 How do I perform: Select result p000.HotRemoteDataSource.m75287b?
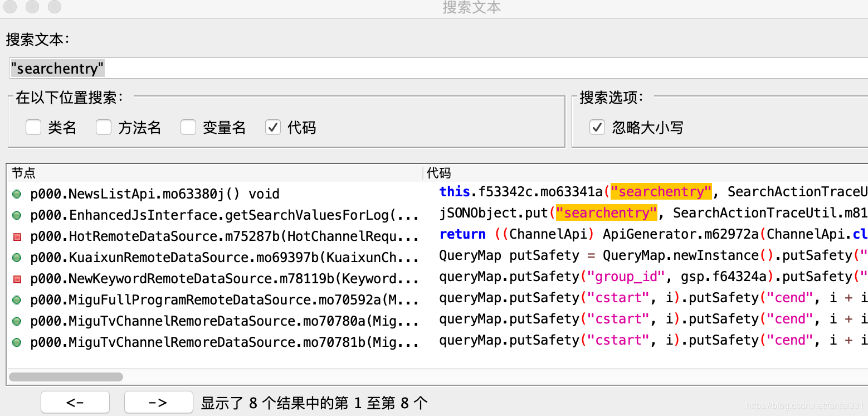pos(225,236)
